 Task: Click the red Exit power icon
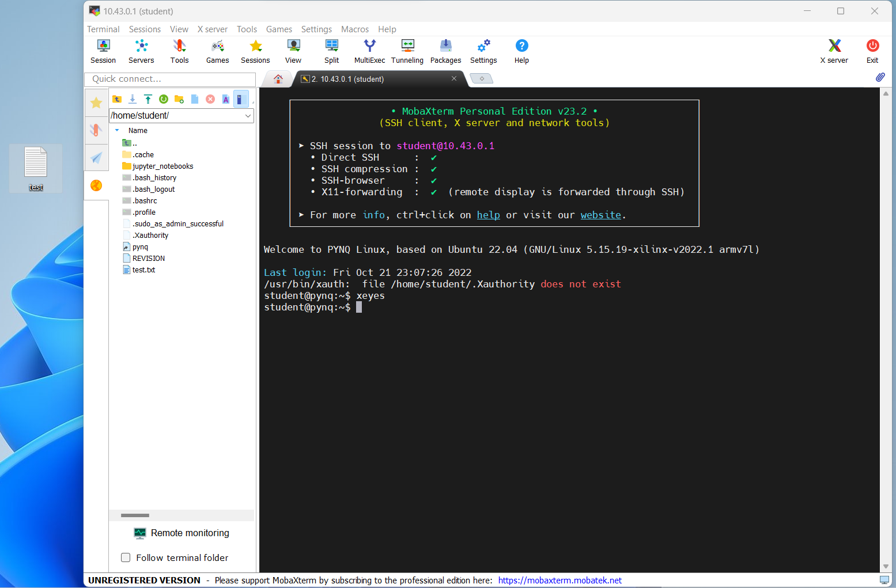click(x=872, y=51)
